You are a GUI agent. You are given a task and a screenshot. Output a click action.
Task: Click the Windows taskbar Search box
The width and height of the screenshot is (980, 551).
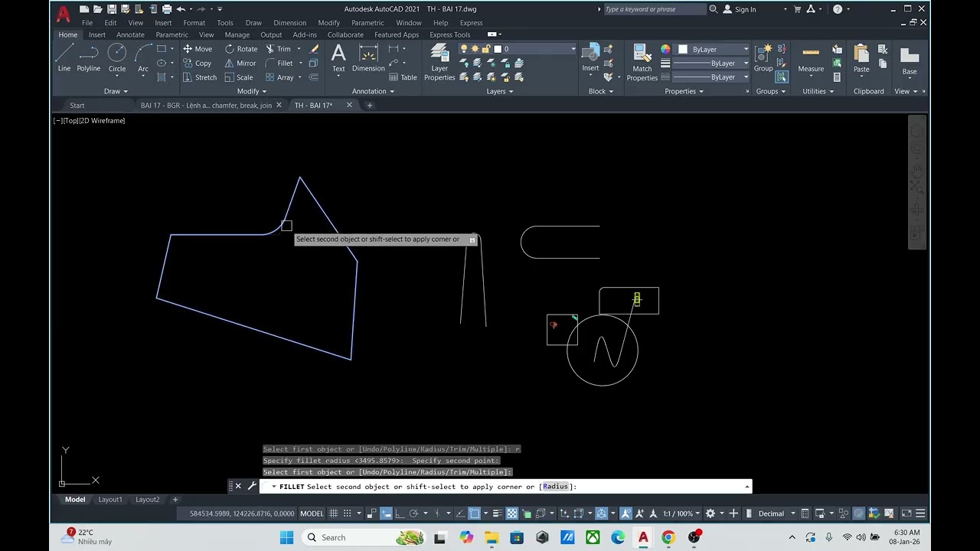point(364,537)
